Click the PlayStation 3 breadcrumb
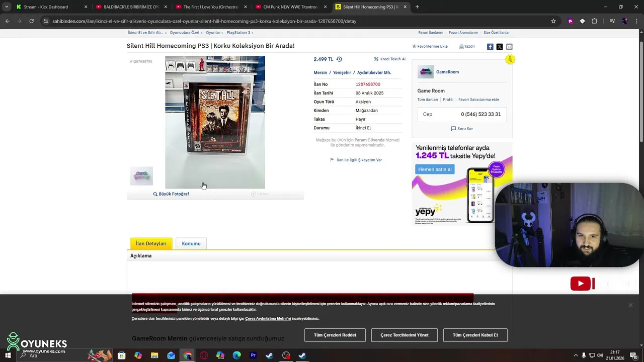644x362 pixels. pos(238,33)
